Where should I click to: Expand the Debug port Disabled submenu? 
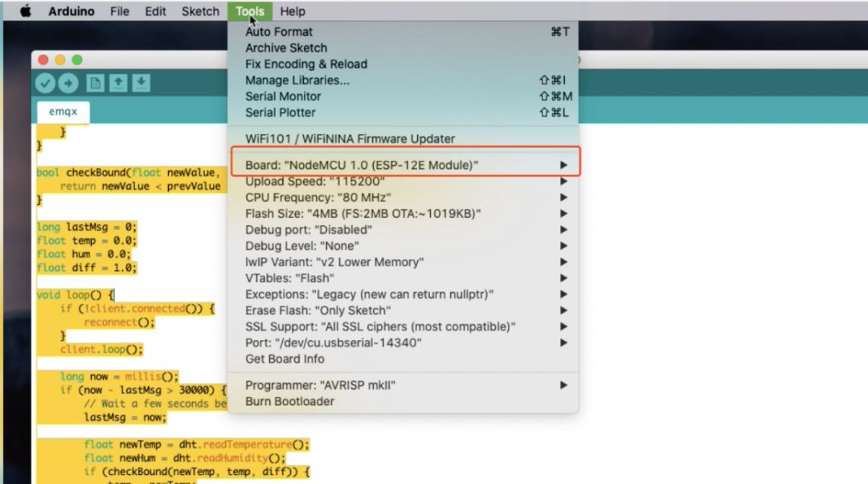point(403,230)
